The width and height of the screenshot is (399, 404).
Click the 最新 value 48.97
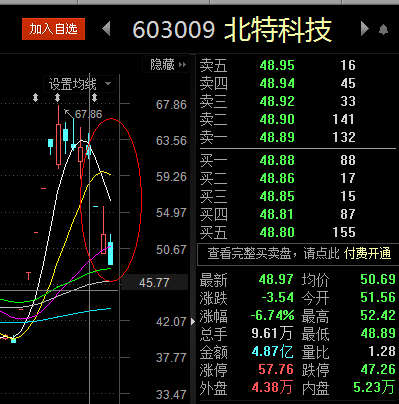click(x=276, y=279)
